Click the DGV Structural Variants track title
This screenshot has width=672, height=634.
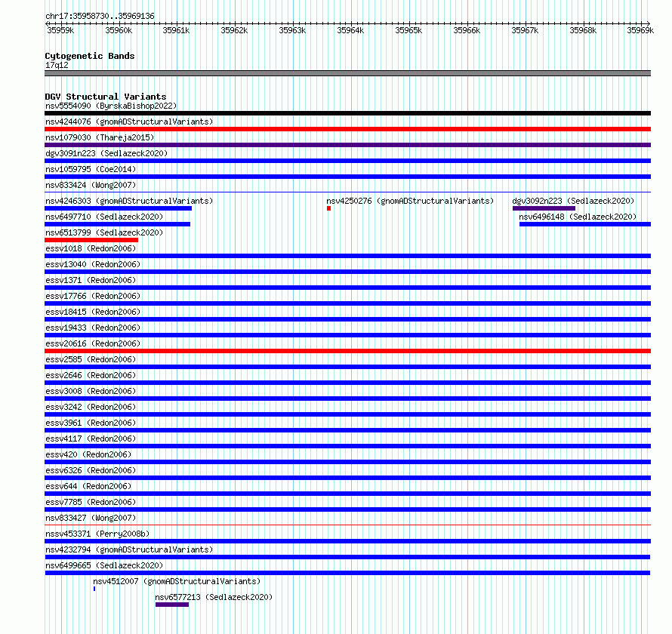pyautogui.click(x=106, y=97)
